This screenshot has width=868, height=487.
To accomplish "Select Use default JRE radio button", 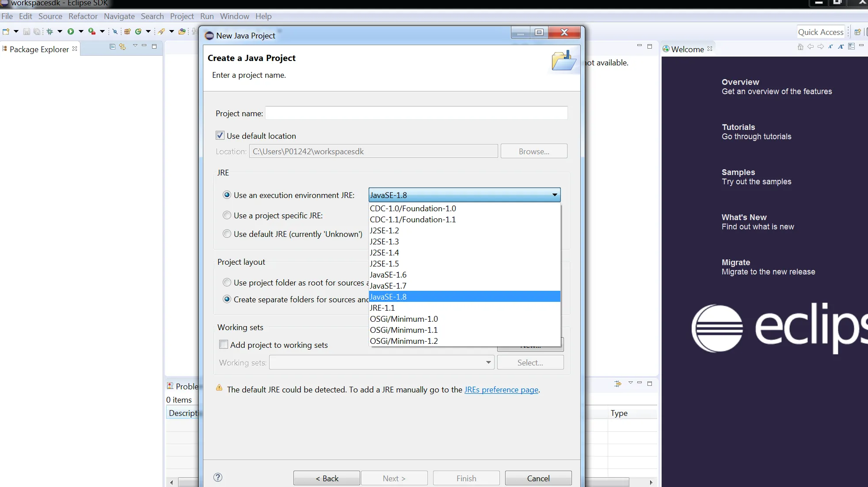I will coord(227,234).
